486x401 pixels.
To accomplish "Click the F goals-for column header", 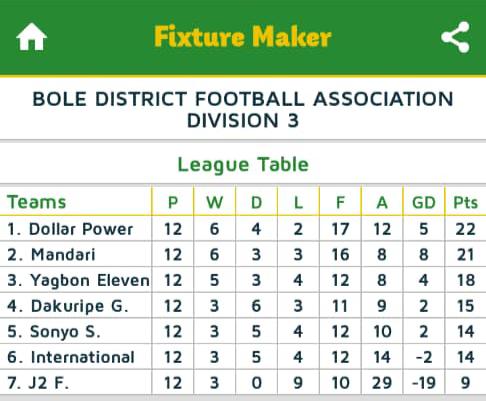I will click(340, 202).
